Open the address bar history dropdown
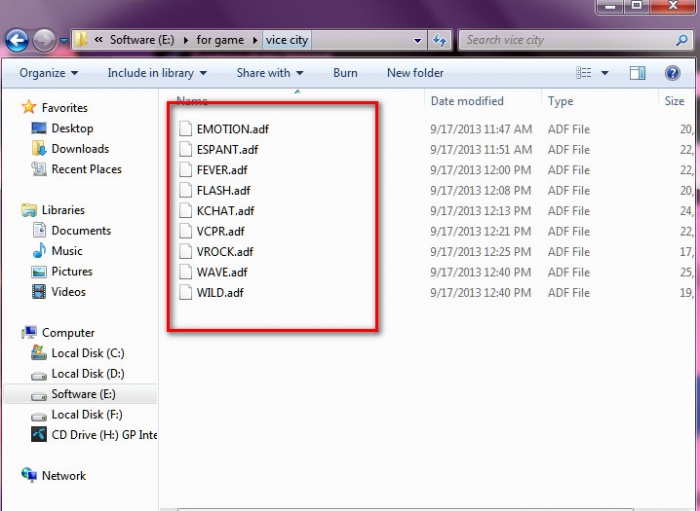 (x=417, y=41)
